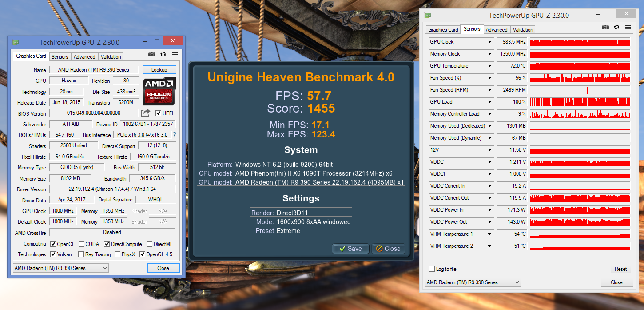Toggle the PhysX checkbox

(118, 254)
